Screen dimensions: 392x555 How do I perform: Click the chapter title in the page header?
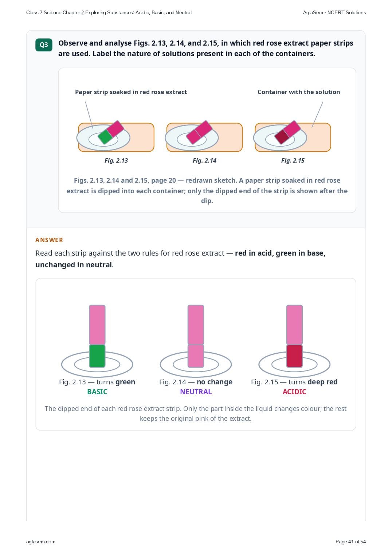coord(109,12)
